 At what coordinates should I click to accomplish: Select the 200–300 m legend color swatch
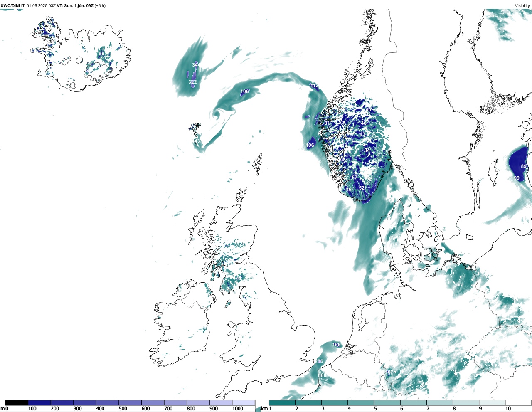(x=62, y=403)
